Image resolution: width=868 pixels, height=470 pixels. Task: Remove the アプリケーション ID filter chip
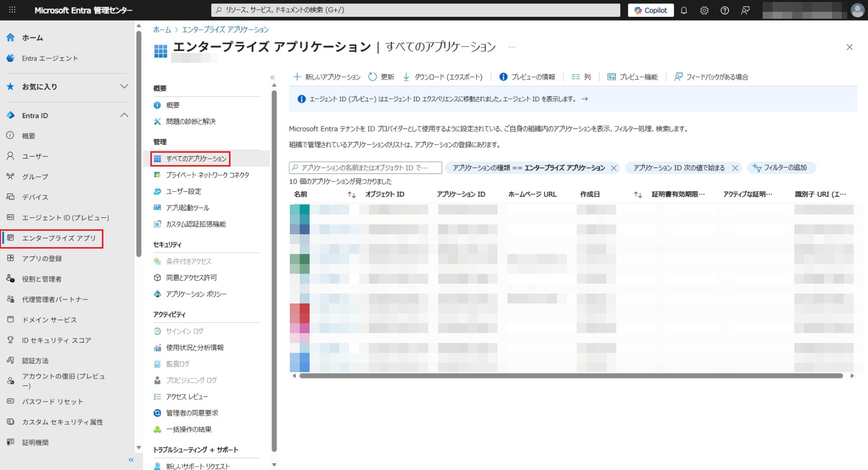pos(735,168)
